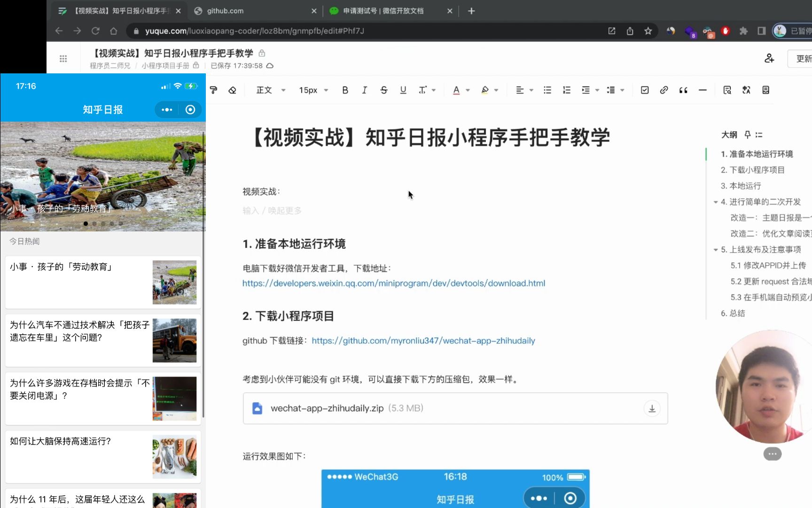Insert a task checkbox item
812x508 pixels.
point(645,90)
